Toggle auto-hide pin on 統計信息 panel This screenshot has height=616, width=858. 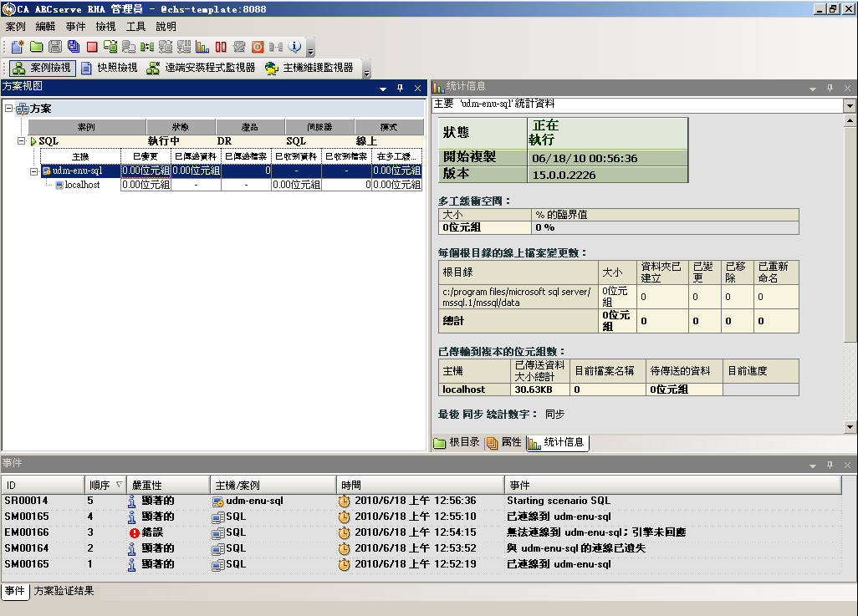[x=830, y=88]
